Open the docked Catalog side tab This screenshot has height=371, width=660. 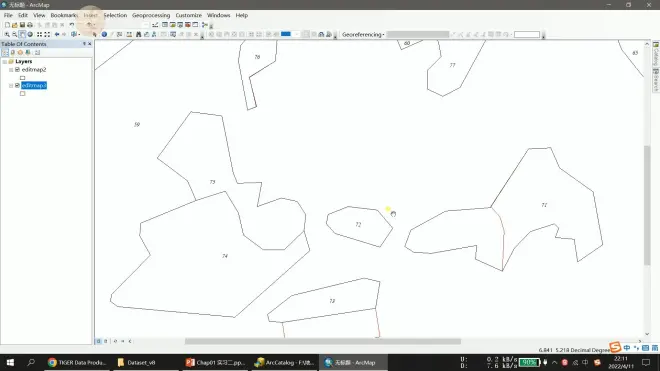click(x=656, y=54)
